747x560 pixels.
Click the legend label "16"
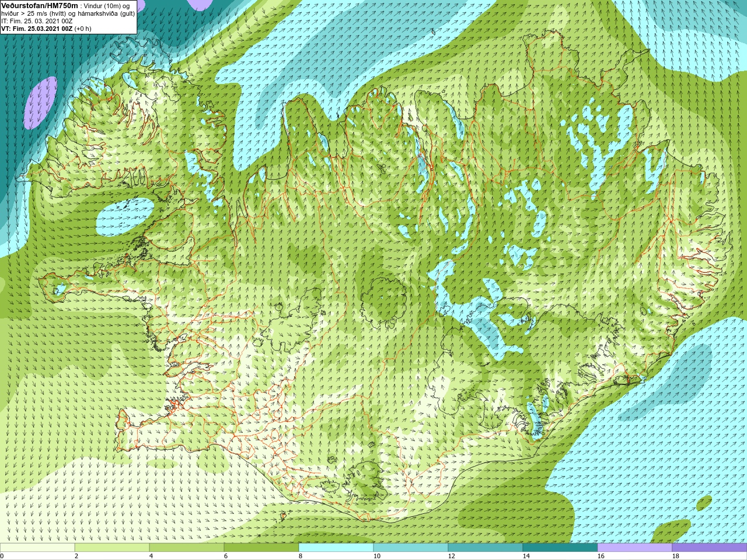click(x=601, y=556)
